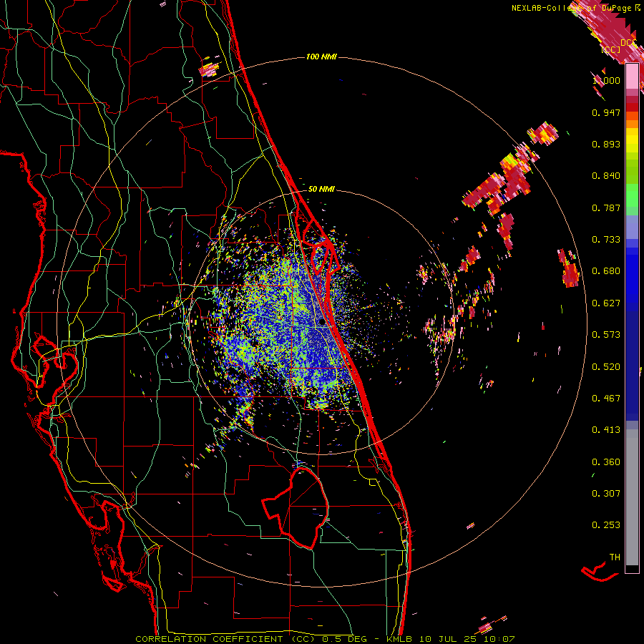Select the 0.307 scale value
The image size is (644, 644).
coord(606,494)
